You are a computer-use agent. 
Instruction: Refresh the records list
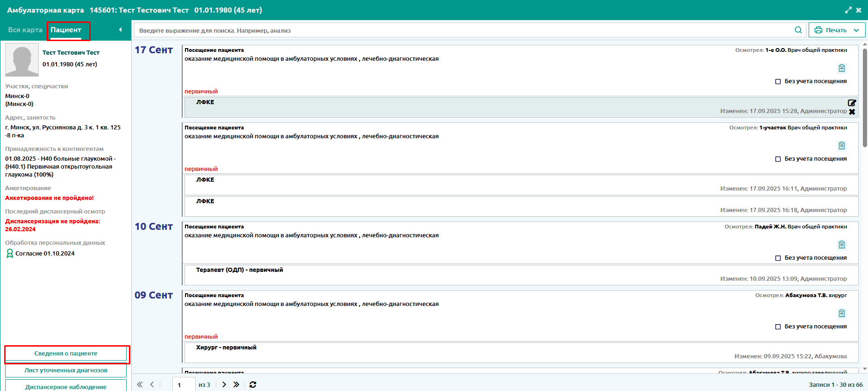[253, 384]
